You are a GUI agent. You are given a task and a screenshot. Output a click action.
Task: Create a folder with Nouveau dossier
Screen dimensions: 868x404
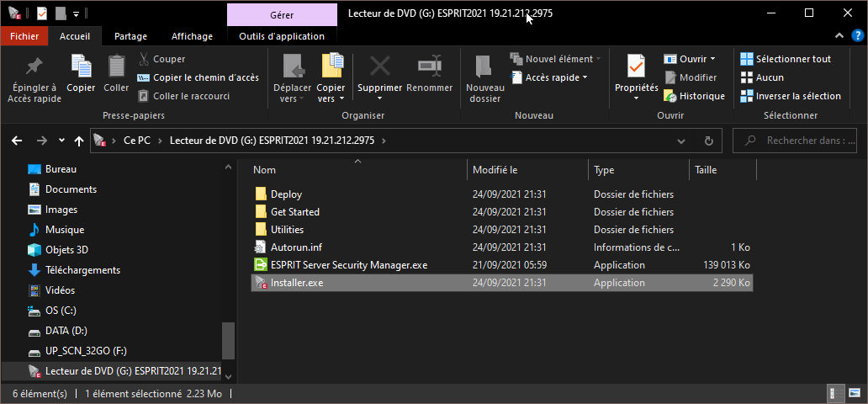(x=484, y=66)
